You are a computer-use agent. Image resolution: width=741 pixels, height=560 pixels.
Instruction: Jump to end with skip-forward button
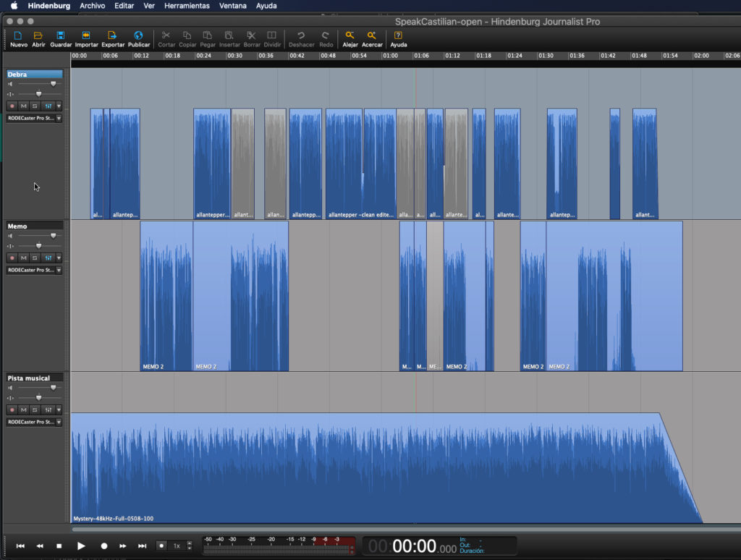[143, 546]
